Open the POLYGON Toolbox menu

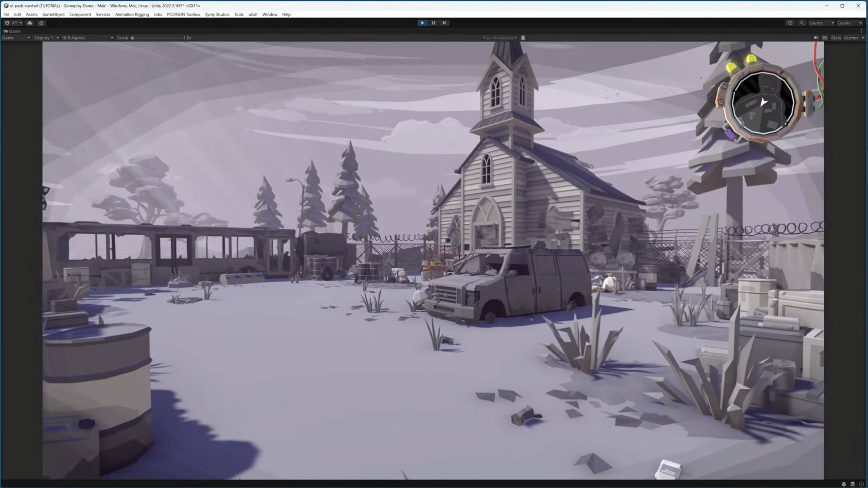click(x=183, y=14)
